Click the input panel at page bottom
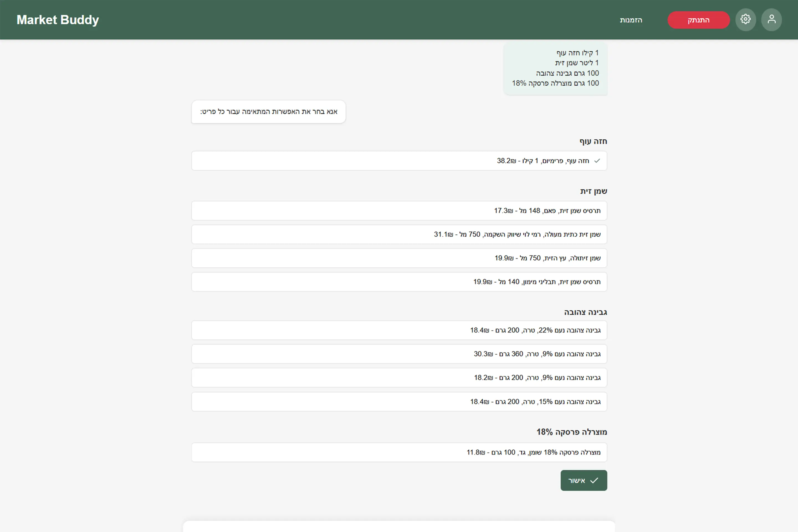The height and width of the screenshot is (532, 798). coord(399,526)
